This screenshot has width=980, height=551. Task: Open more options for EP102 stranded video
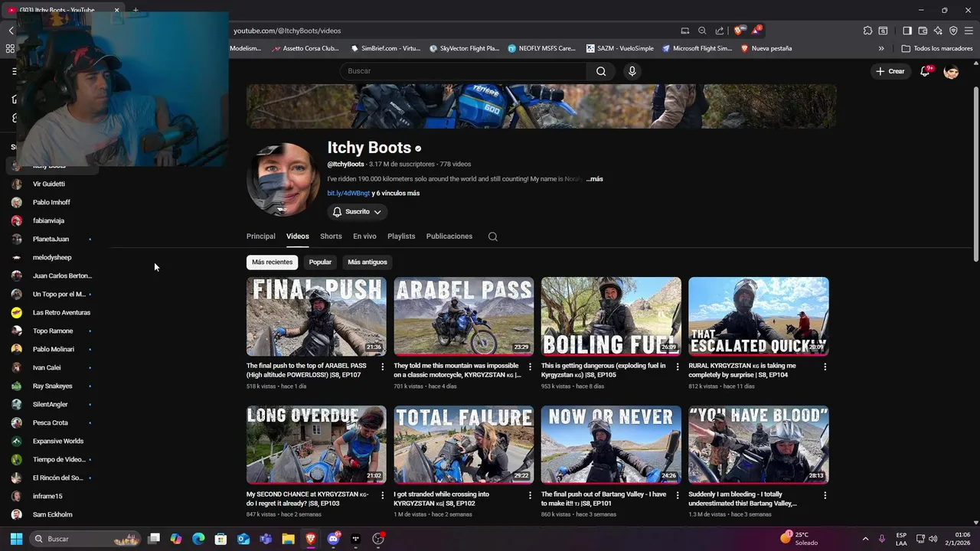point(530,495)
